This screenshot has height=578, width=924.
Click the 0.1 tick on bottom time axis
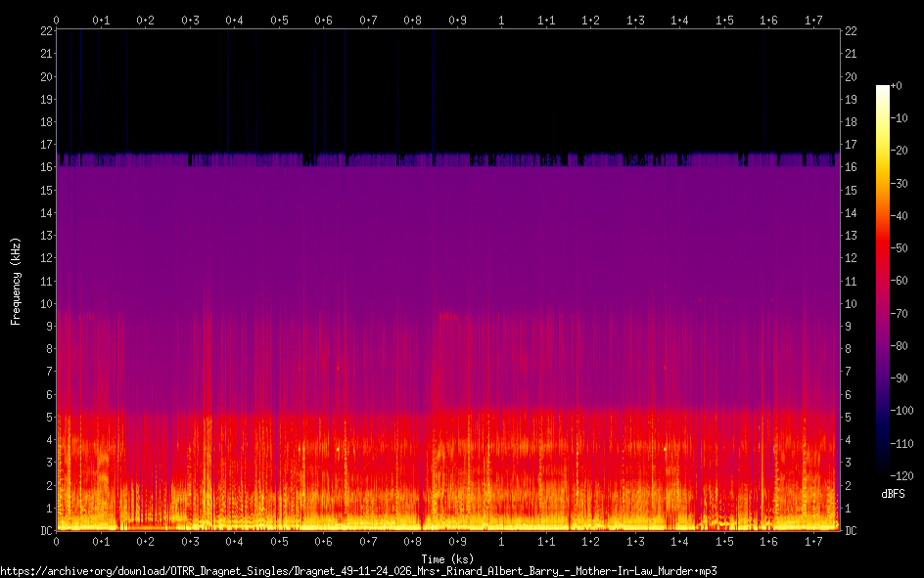[101, 542]
